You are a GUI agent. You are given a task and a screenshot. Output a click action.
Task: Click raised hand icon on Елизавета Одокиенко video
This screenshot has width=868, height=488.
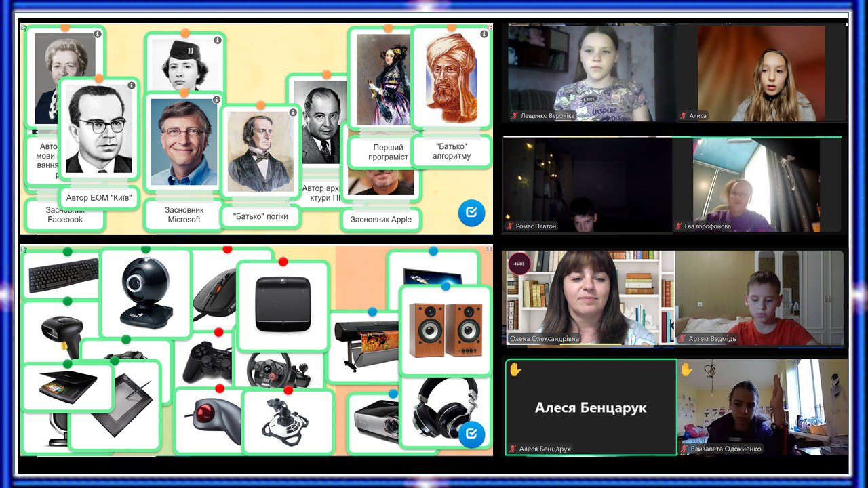tap(686, 370)
